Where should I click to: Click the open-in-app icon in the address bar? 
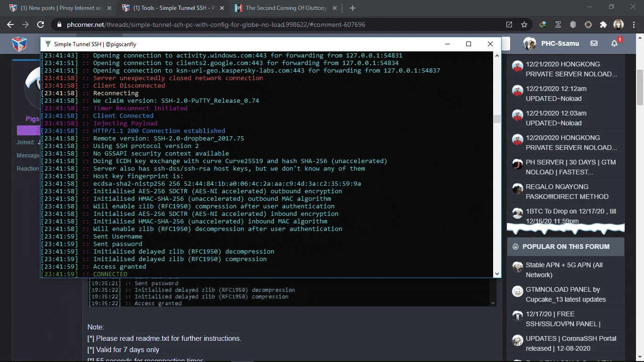[x=509, y=25]
